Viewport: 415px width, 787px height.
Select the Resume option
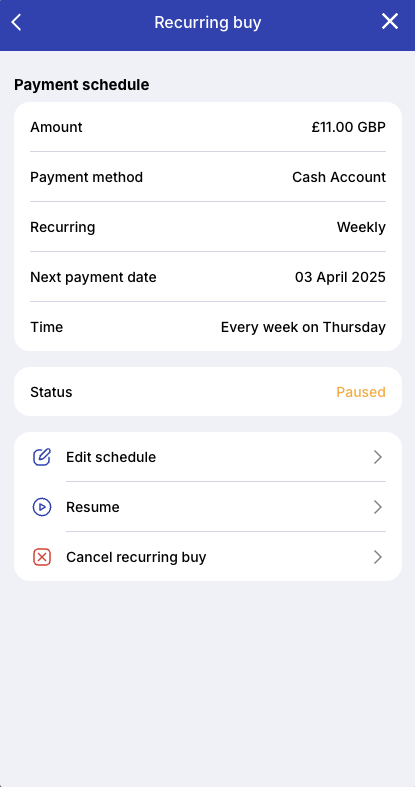[x=208, y=507]
